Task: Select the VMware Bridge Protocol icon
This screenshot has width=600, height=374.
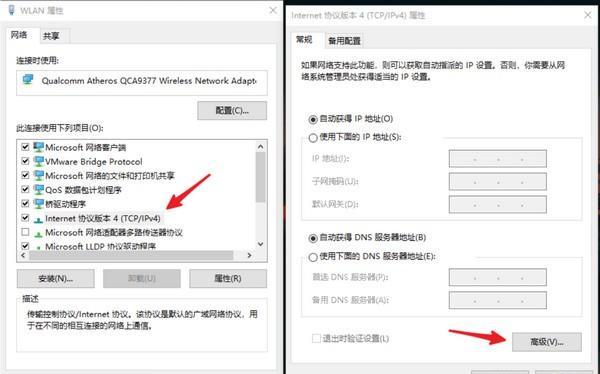Action: coord(38,161)
